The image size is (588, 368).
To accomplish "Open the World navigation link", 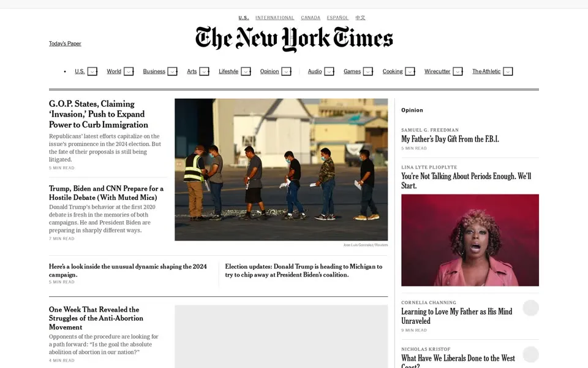I will 114,71.
